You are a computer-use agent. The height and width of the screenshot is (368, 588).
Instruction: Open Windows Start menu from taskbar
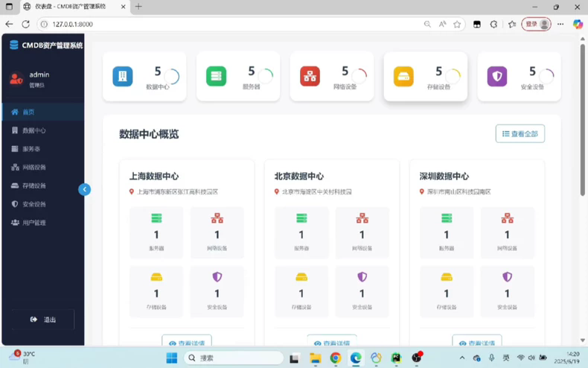[171, 358]
